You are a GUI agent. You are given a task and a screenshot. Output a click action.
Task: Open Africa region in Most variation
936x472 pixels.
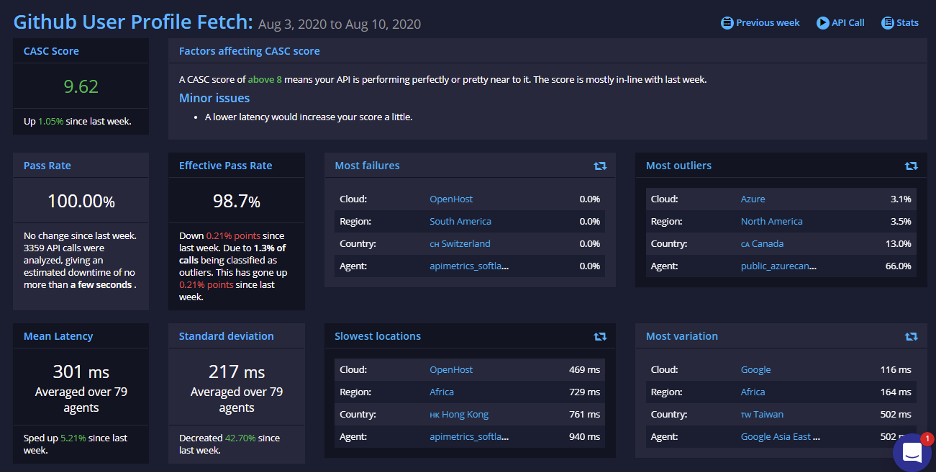tap(753, 392)
